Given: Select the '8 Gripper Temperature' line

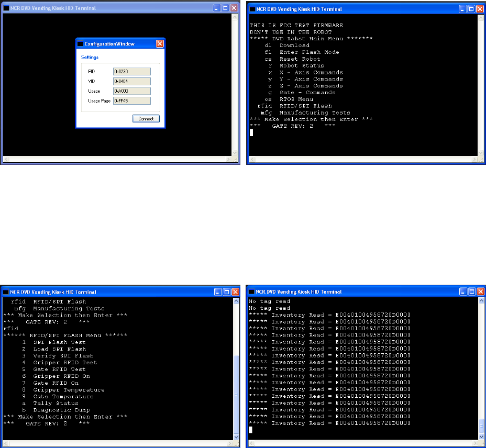Looking at the screenshot, I should tap(63, 390).
